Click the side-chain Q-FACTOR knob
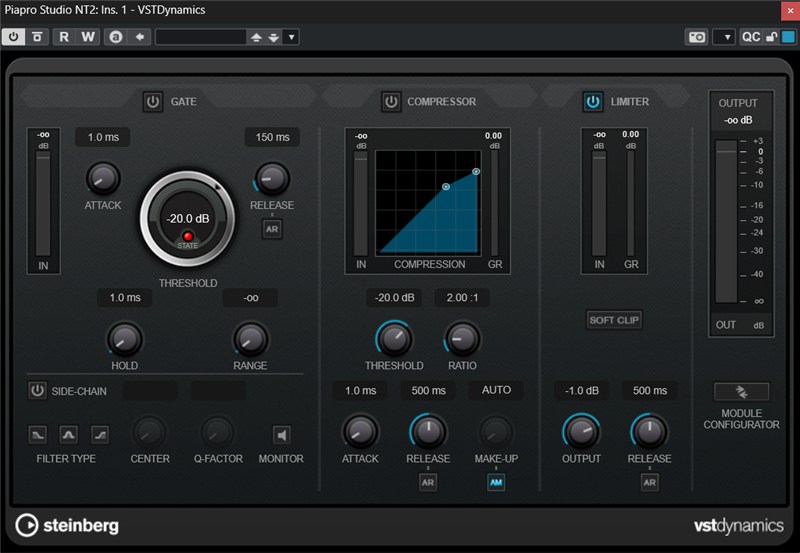This screenshot has height=553, width=800. tap(218, 433)
